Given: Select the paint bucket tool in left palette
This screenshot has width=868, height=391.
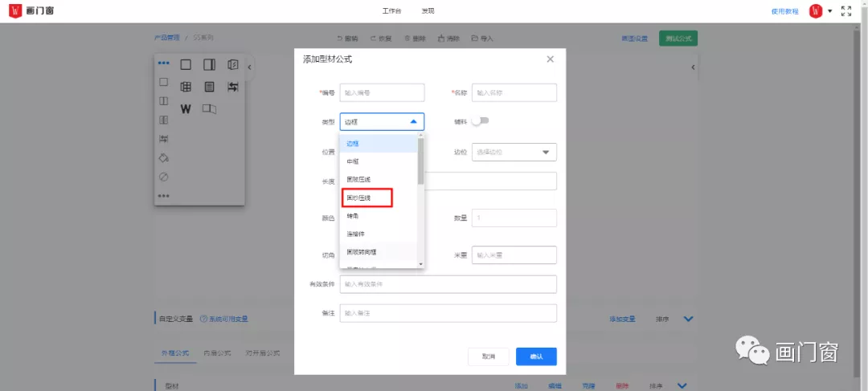Looking at the screenshot, I should [163, 157].
